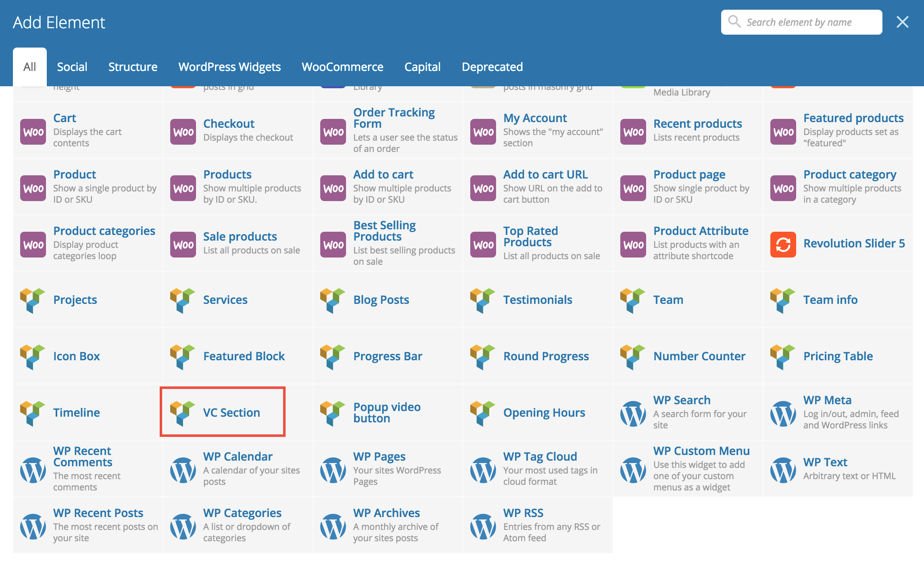Click the Revolution Slider 5 orange icon
Screen dimensions: 924x565
coord(783,244)
